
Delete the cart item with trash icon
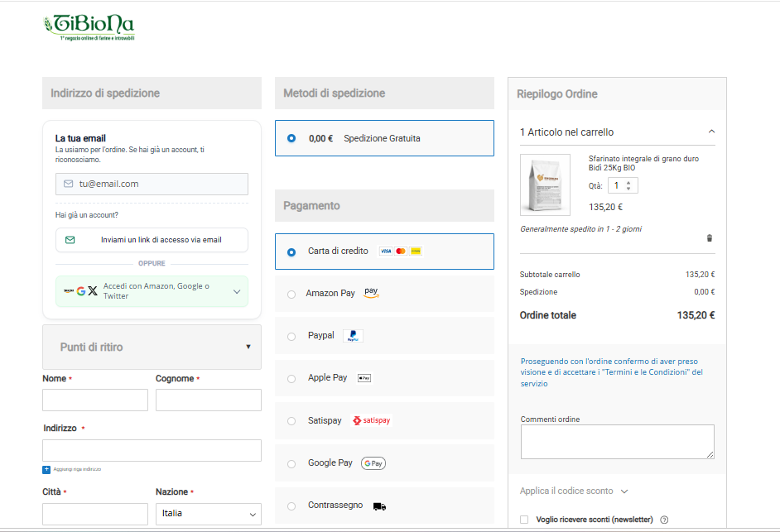(x=710, y=238)
